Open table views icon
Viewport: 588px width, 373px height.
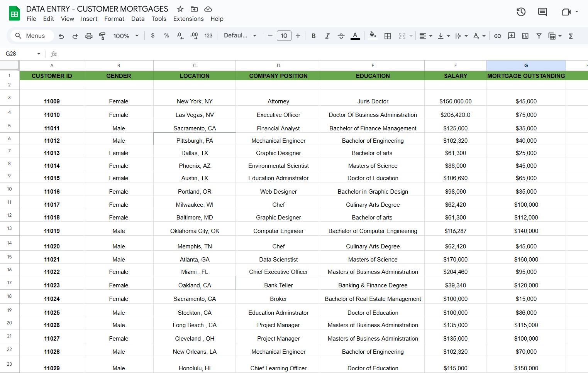(x=552, y=36)
